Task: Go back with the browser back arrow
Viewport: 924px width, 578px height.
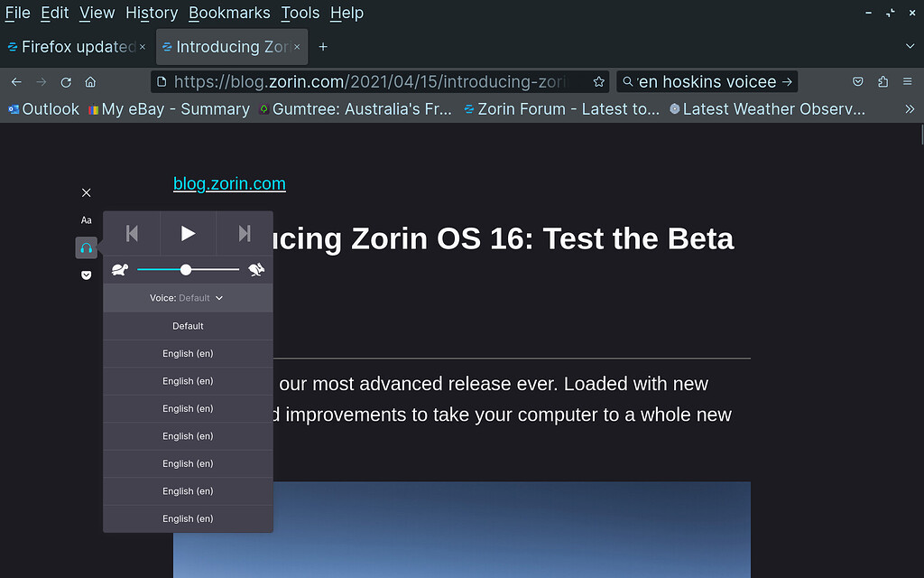Action: click(x=16, y=82)
